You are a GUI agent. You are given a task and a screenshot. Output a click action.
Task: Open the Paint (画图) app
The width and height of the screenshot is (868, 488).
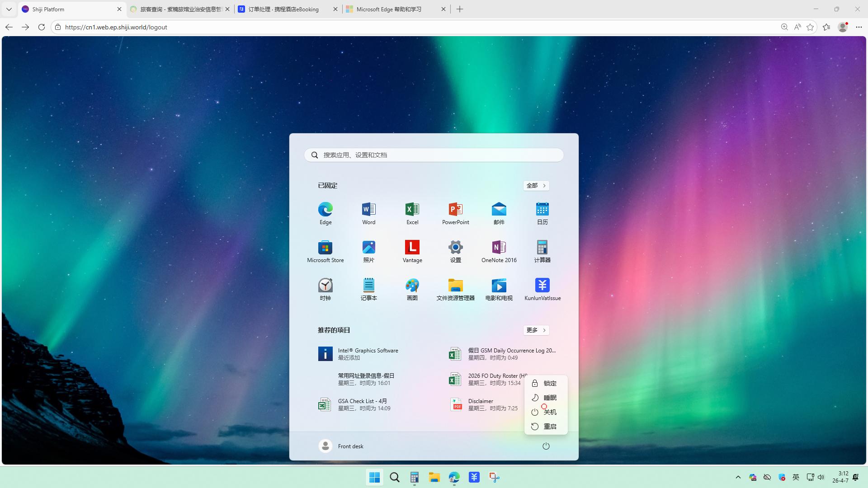coord(412,289)
